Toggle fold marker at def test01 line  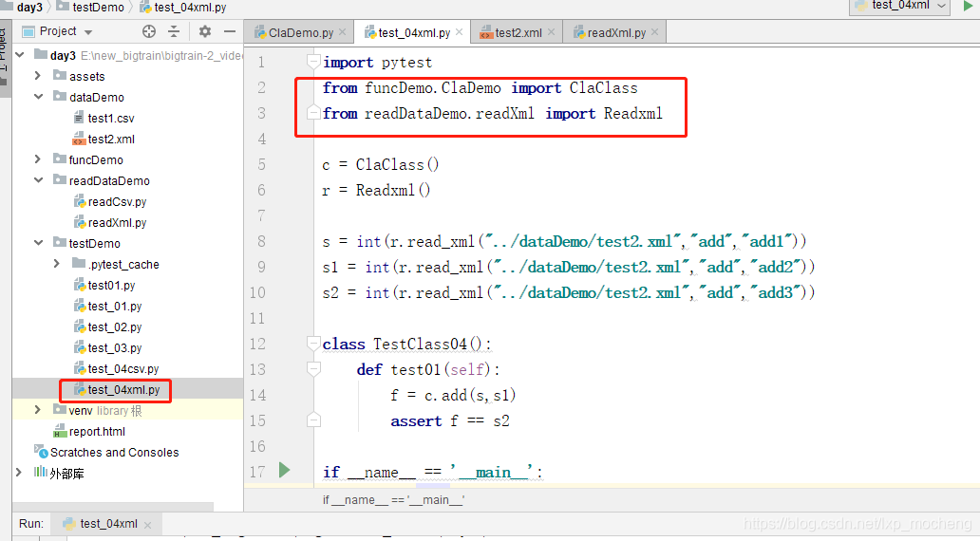pos(314,369)
